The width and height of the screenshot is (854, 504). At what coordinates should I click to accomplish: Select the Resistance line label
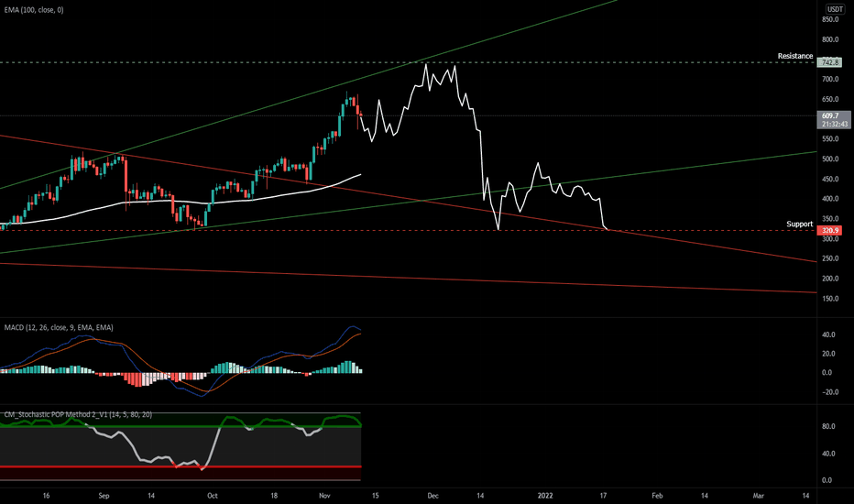click(795, 56)
